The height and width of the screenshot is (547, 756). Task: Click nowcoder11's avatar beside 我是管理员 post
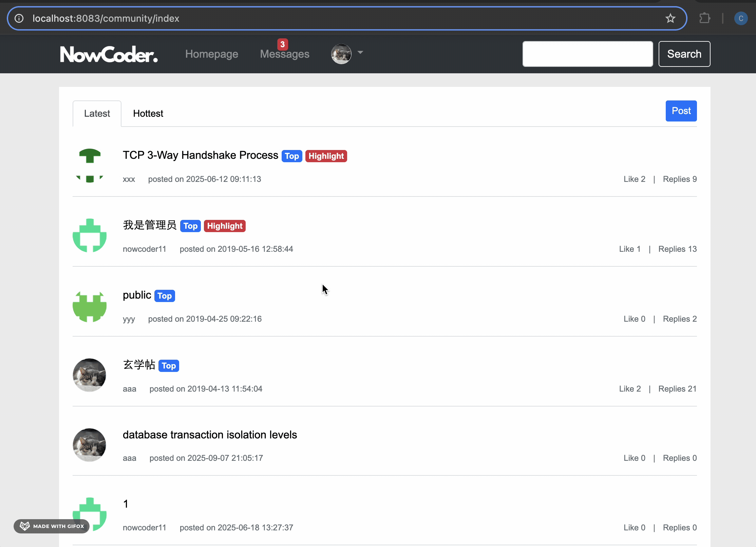click(90, 235)
